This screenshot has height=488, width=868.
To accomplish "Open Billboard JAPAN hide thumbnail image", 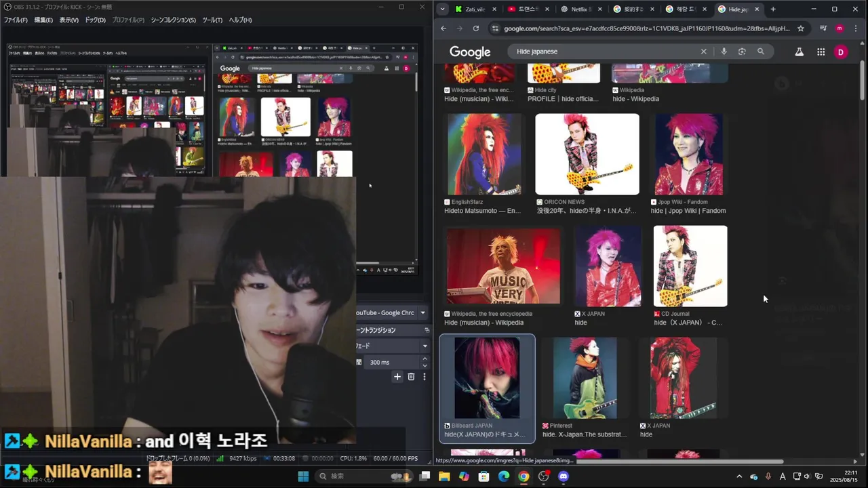I will click(487, 378).
